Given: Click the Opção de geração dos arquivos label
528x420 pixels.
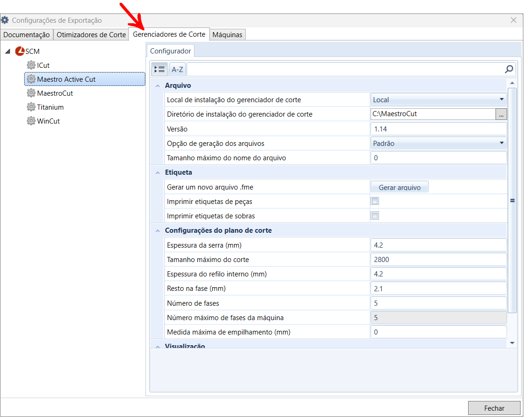Looking at the screenshot, I should pyautogui.click(x=215, y=144).
